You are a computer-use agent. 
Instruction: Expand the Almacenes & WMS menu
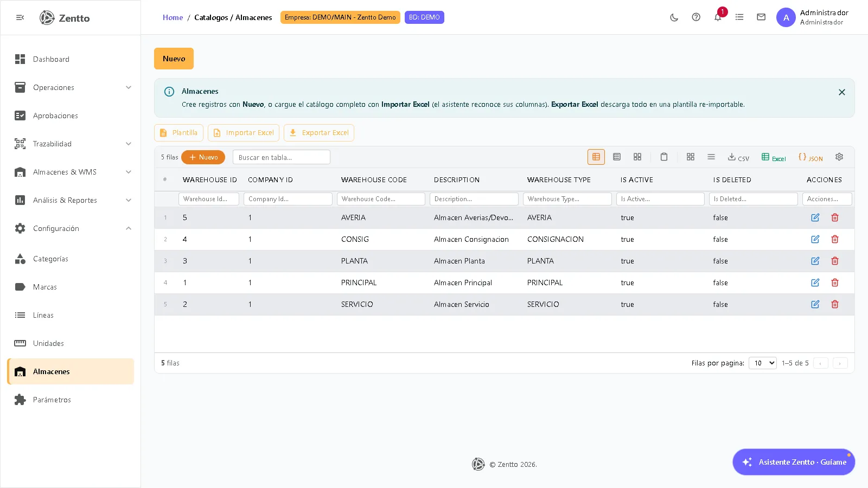click(x=71, y=172)
